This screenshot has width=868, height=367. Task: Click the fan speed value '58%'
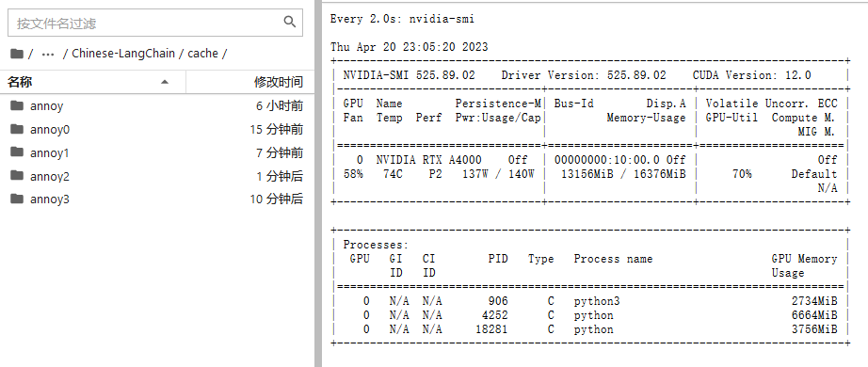point(353,174)
